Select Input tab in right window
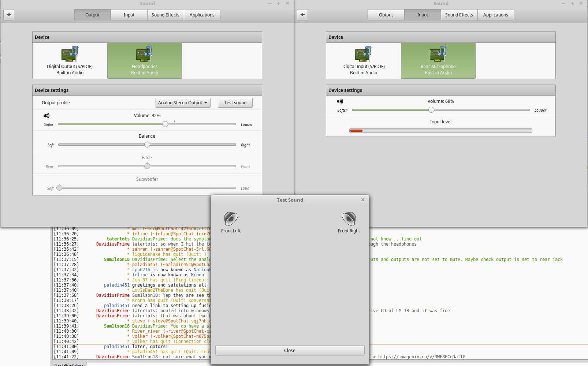 pos(423,15)
